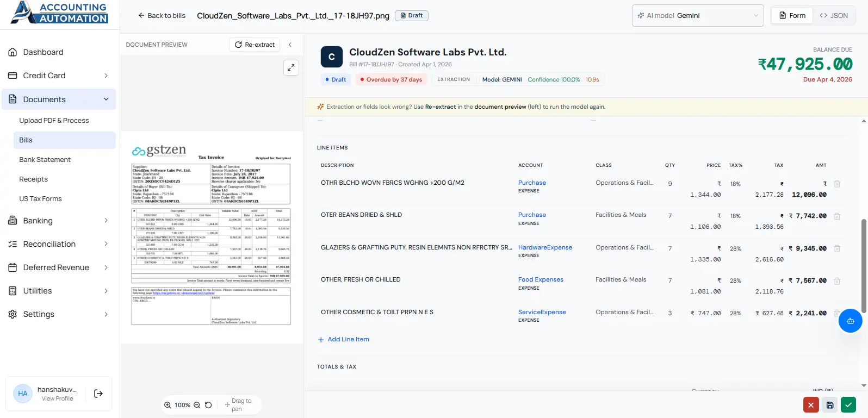Click the 100% zoom level label
This screenshot has width=868, height=418.
(182, 405)
